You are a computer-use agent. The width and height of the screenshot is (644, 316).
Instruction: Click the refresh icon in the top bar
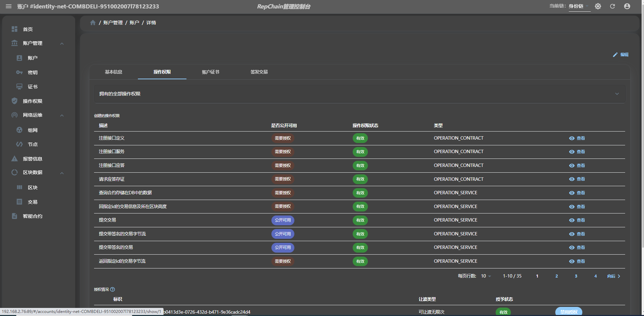tap(612, 6)
